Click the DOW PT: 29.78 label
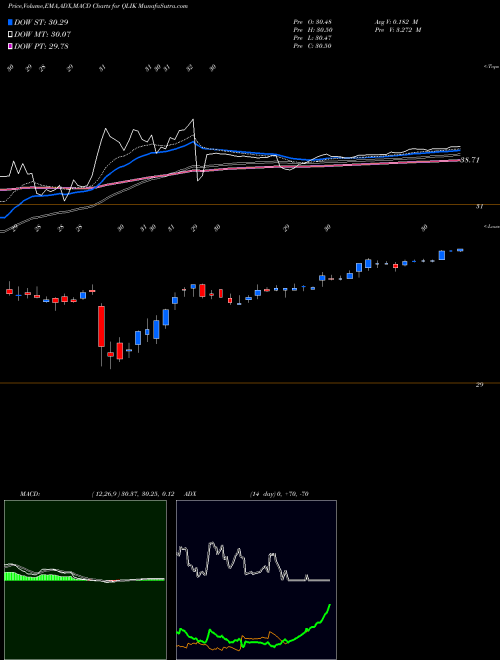Image resolution: width=500 pixels, height=660 pixels. point(41,46)
